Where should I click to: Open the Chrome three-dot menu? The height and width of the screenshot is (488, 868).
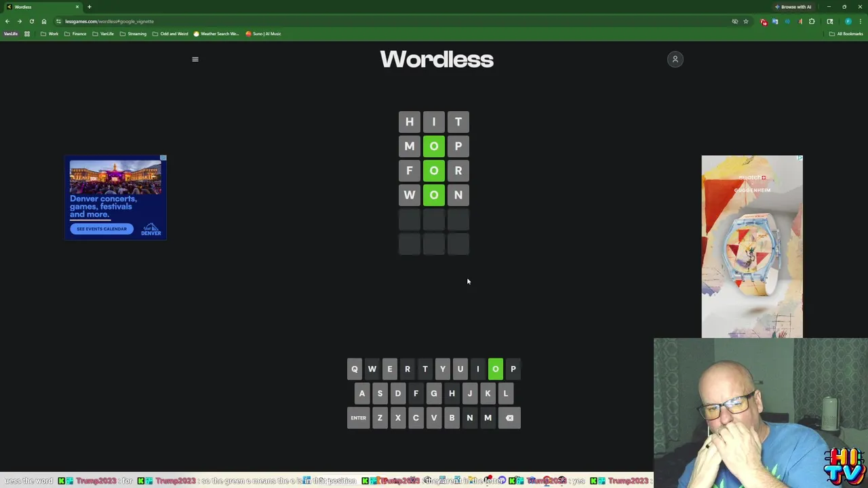[860, 21]
